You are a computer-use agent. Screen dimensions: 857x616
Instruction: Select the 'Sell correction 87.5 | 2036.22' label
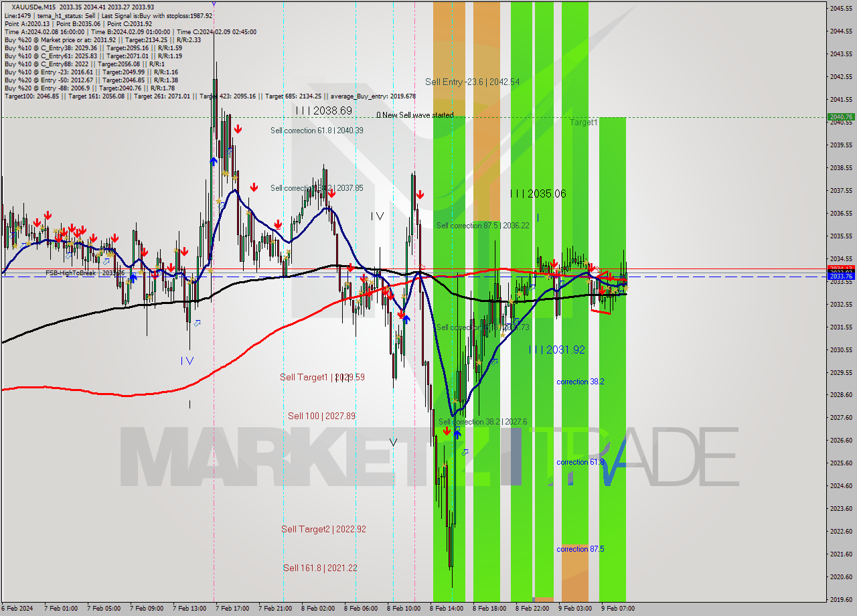coord(483,226)
